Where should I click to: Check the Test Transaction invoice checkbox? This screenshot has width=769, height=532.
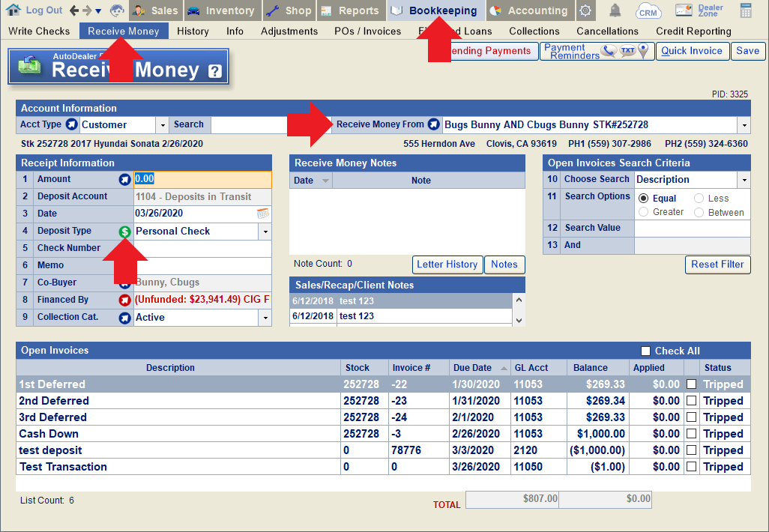[x=691, y=467]
